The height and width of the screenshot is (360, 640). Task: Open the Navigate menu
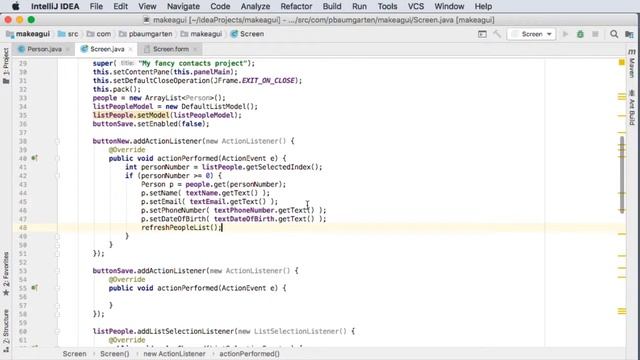pyautogui.click(x=183, y=7)
